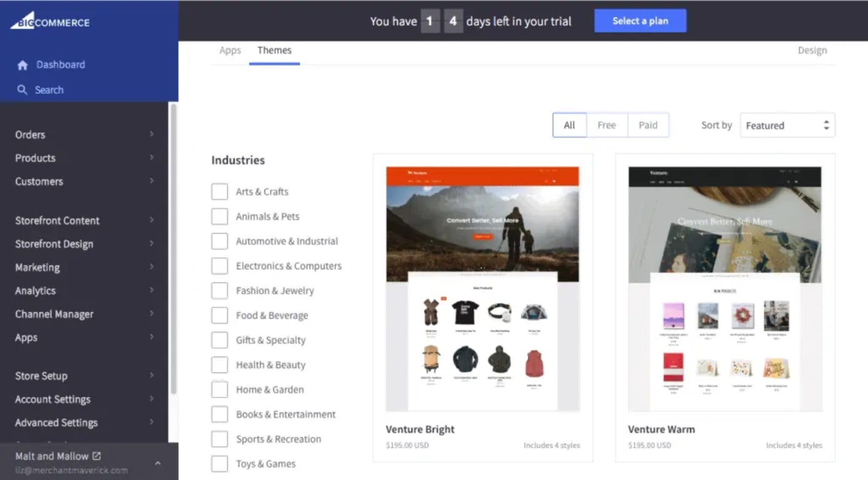Enable the Toys & Games filter checkbox
Viewport: 868px width, 480px height.
(x=220, y=464)
